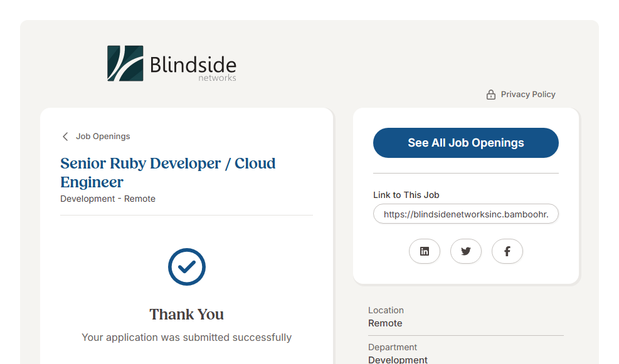Viewport: 619px width, 364px height.
Task: Click the Department label in job details
Action: [393, 347]
